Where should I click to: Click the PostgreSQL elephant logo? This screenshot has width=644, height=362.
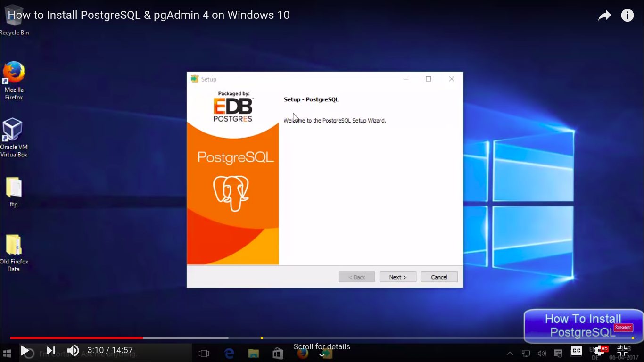[231, 193]
